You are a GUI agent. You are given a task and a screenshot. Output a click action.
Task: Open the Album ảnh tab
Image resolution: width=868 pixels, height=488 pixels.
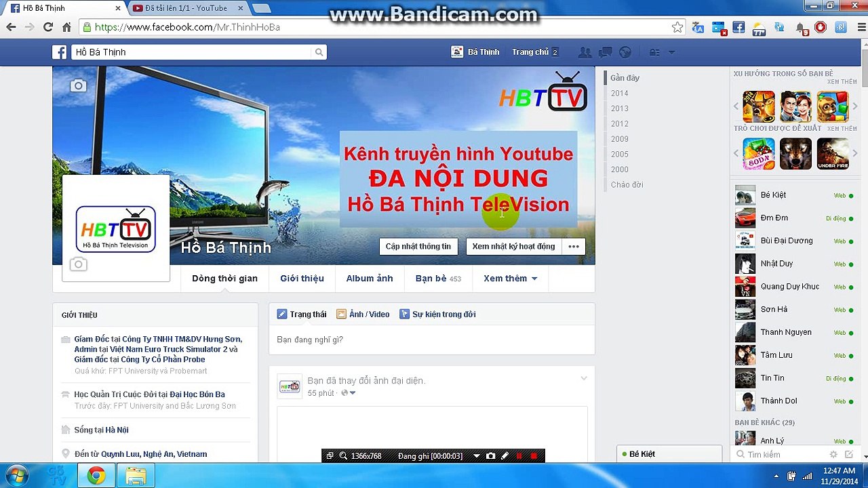[370, 279]
